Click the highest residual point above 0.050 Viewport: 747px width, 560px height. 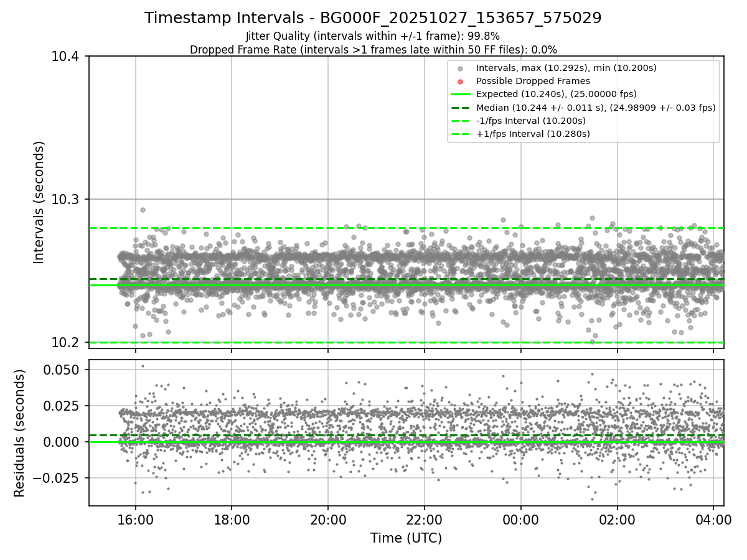(x=143, y=366)
